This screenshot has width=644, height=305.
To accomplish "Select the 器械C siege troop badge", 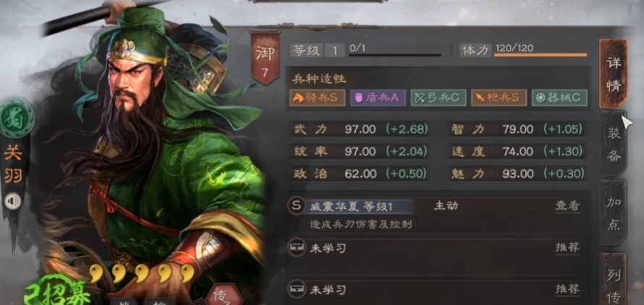I will (x=559, y=98).
